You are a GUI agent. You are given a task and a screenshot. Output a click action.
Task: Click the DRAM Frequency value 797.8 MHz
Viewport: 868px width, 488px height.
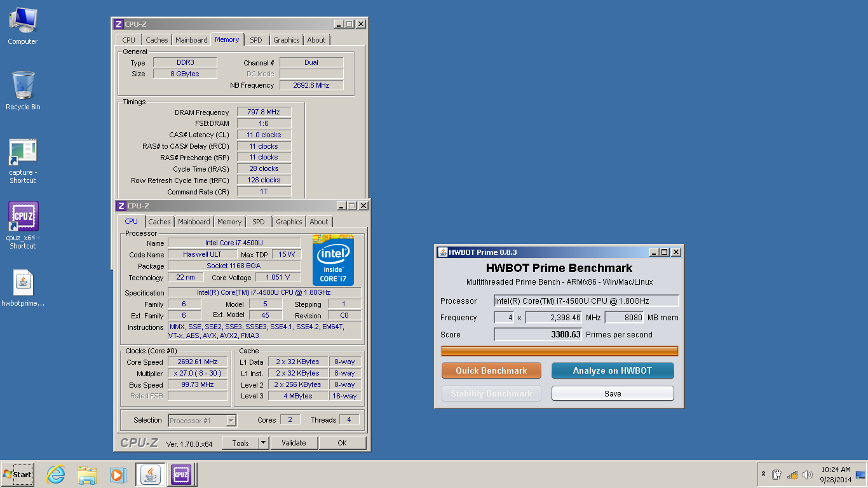click(x=264, y=112)
